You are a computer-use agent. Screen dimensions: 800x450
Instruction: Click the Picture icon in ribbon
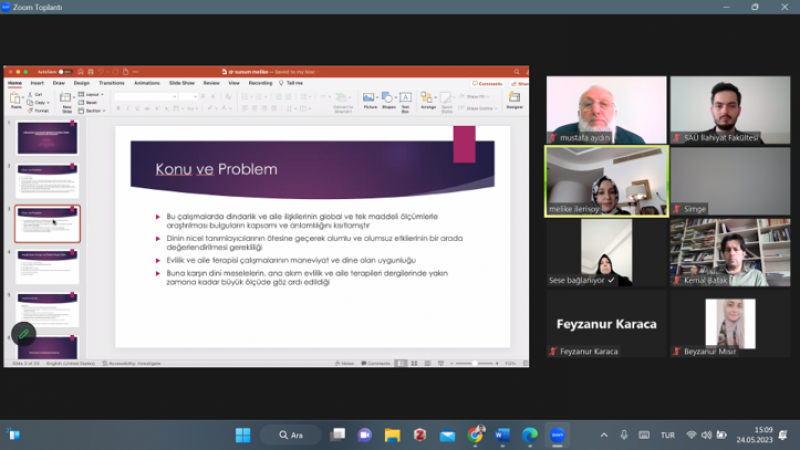tap(369, 100)
